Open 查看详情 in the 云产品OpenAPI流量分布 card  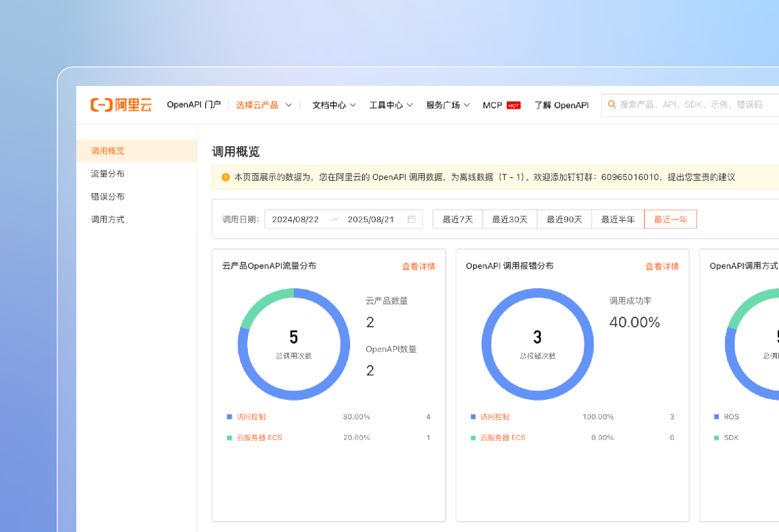[x=418, y=266]
